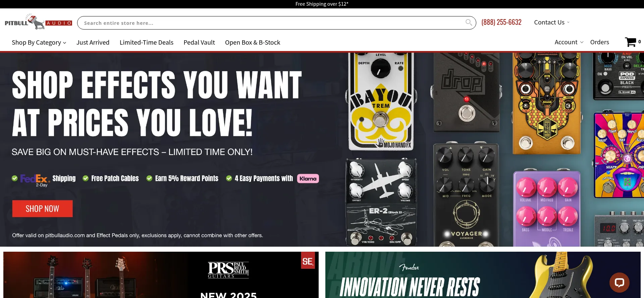Open Limited-Time Deals page

click(x=147, y=42)
